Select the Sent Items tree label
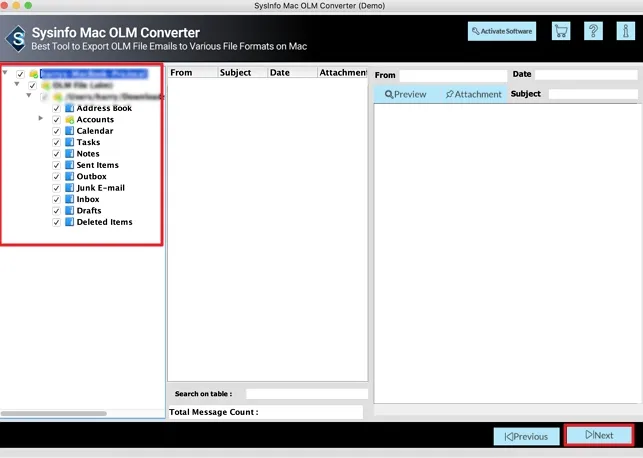Viewport: 643px width, 458px height. coord(98,165)
